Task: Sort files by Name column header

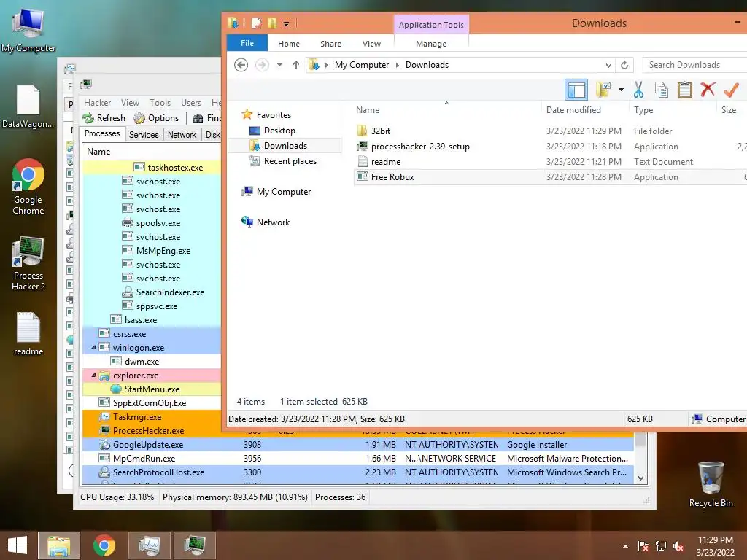Action: pos(368,110)
